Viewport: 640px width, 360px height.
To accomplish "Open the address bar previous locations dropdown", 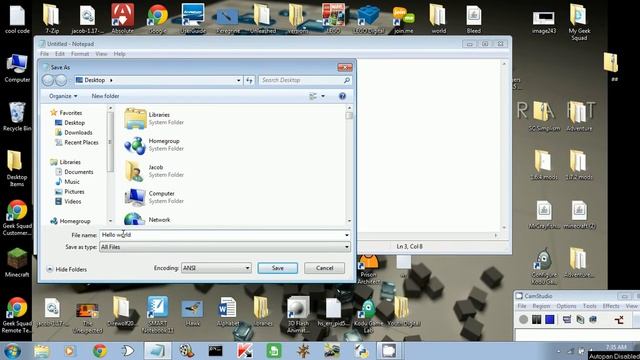I will pos(238,80).
